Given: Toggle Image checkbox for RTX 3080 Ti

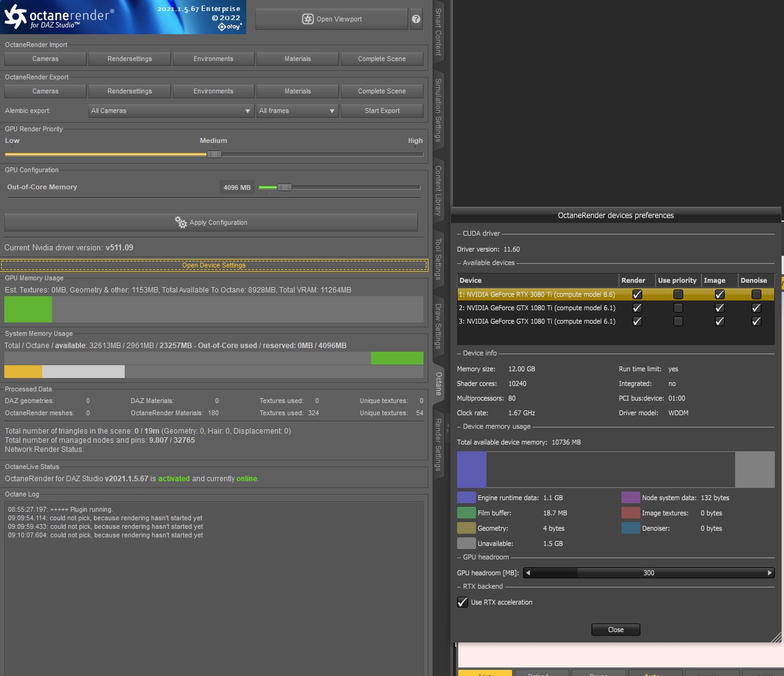Looking at the screenshot, I should pyautogui.click(x=719, y=294).
